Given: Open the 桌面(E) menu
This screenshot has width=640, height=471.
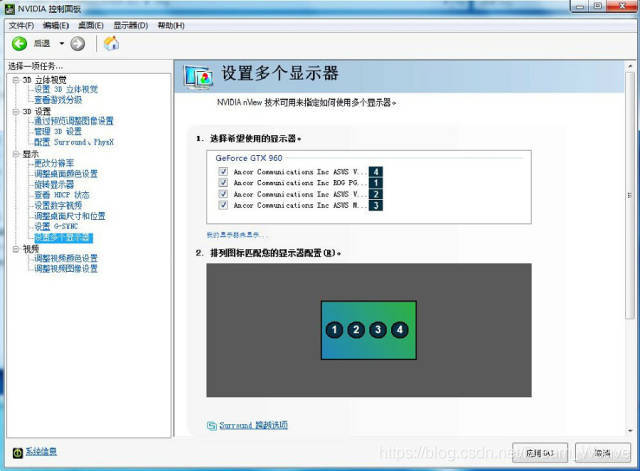Looking at the screenshot, I should [x=91, y=25].
